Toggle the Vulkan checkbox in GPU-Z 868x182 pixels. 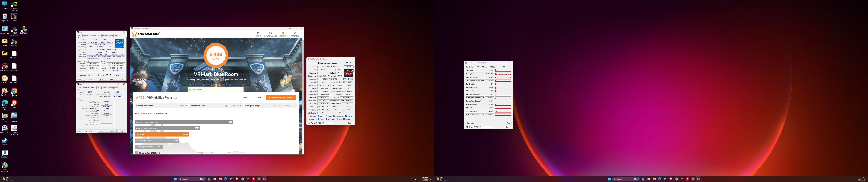[x=318, y=119]
